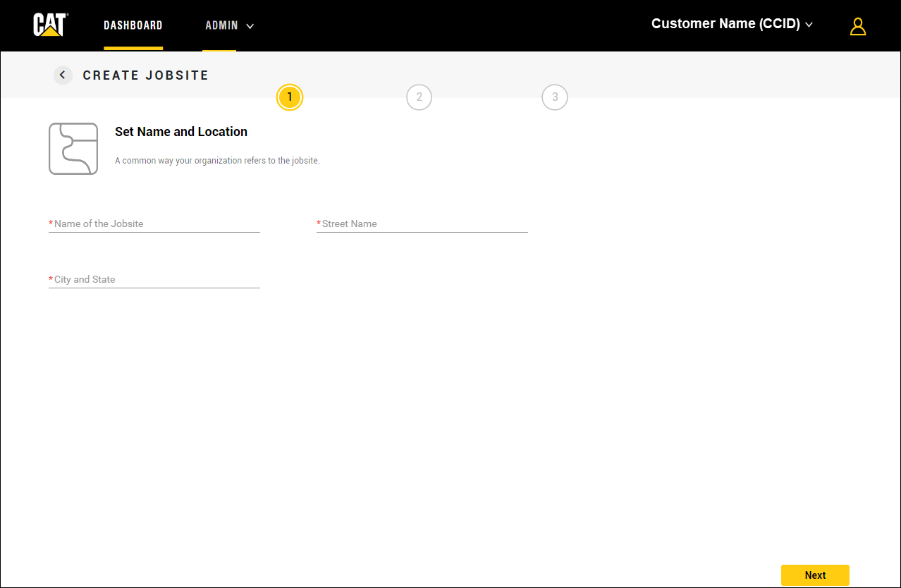
Task: Open the Customer Name (CCID) dropdown
Action: (725, 24)
